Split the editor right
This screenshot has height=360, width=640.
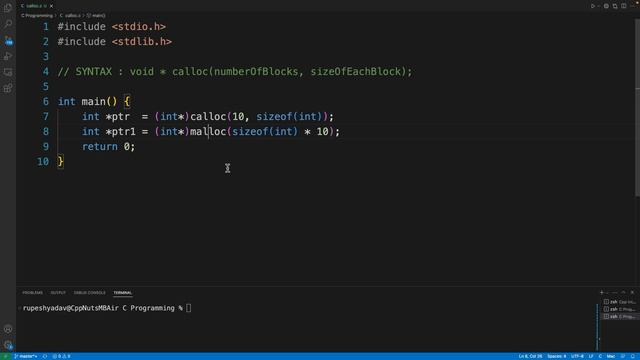(624, 6)
